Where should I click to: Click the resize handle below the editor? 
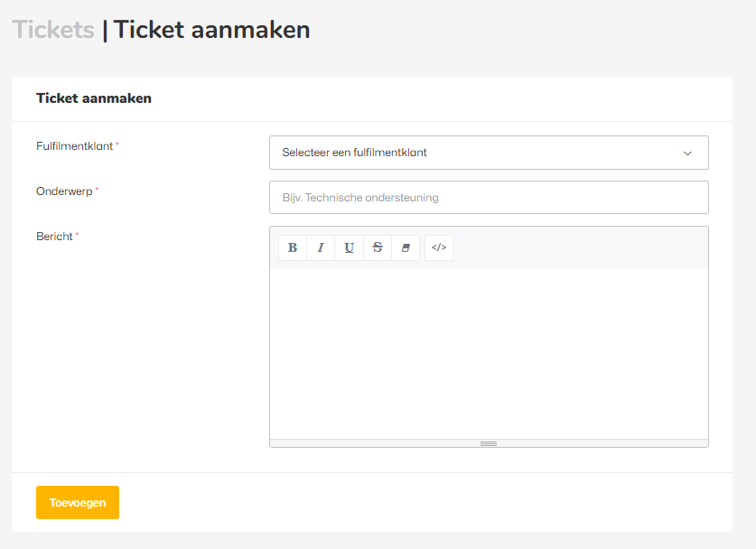coord(489,443)
